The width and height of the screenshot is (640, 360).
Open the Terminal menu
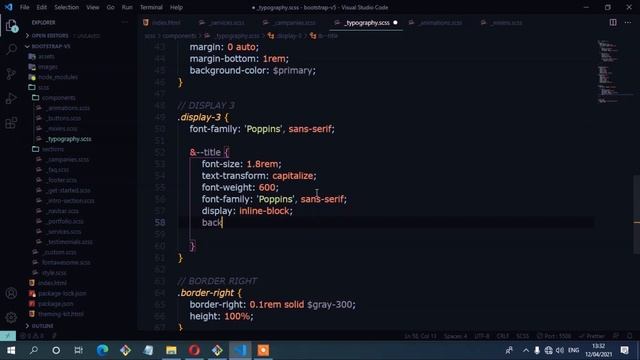tap(151, 7)
